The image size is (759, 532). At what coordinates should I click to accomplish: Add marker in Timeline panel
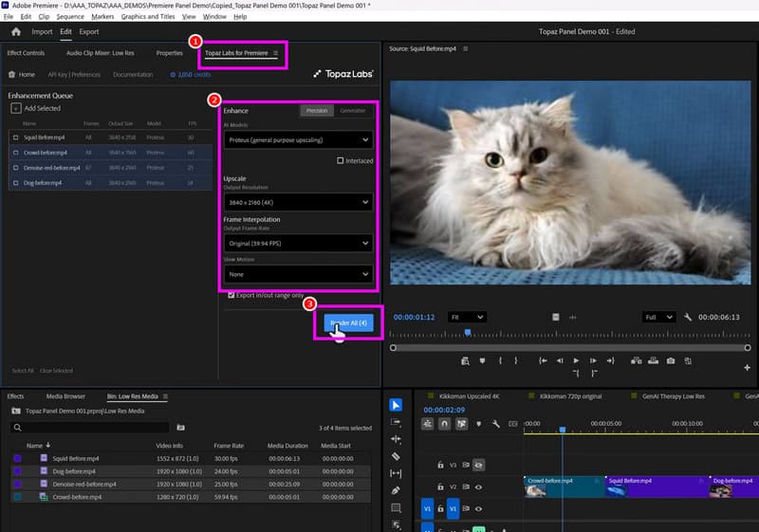coord(479,424)
